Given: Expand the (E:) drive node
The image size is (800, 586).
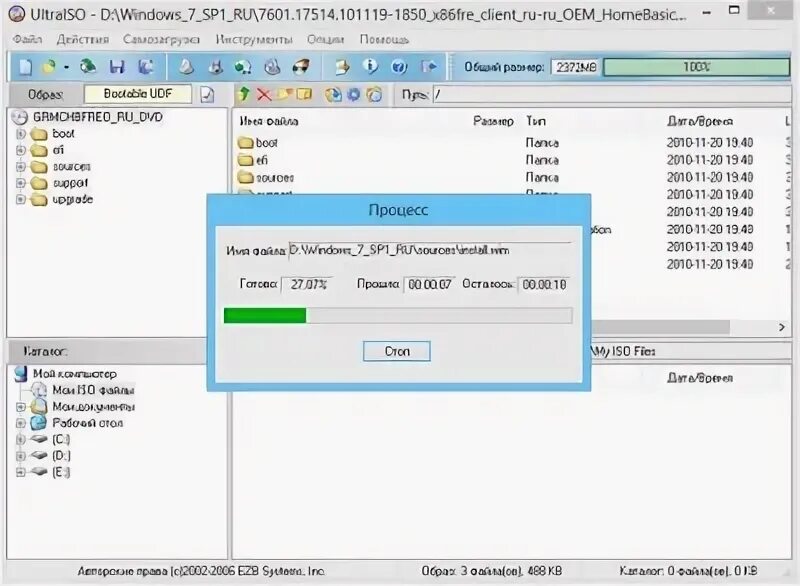Looking at the screenshot, I should tap(21, 472).
